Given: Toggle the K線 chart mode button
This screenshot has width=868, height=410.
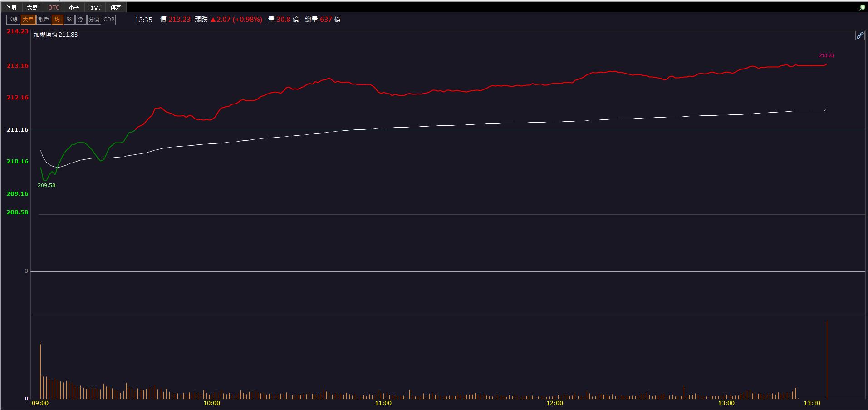Looking at the screenshot, I should click(13, 20).
